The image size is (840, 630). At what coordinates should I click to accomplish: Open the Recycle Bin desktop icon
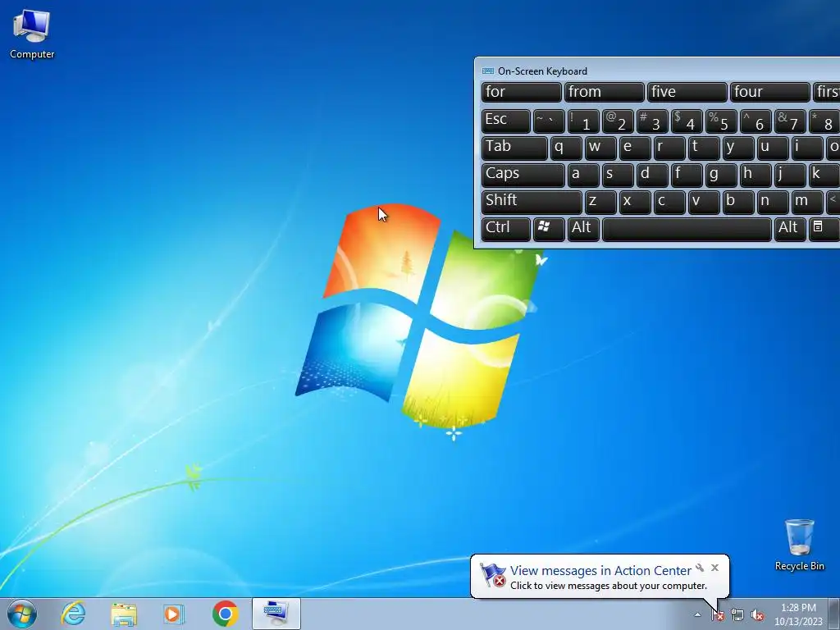[x=799, y=545]
